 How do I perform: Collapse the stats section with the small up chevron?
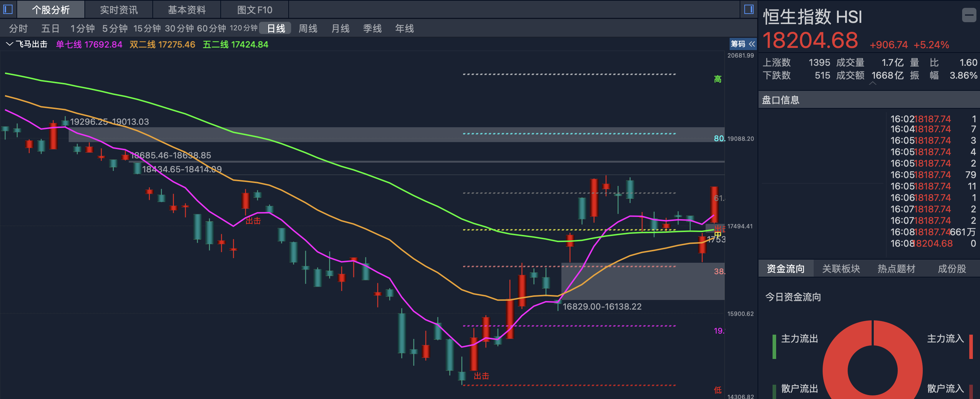873,83
